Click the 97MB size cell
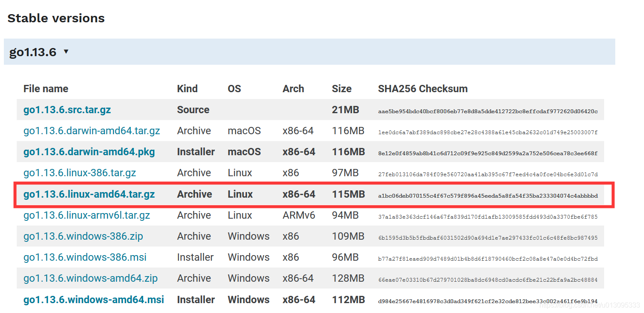 pyautogui.click(x=345, y=173)
